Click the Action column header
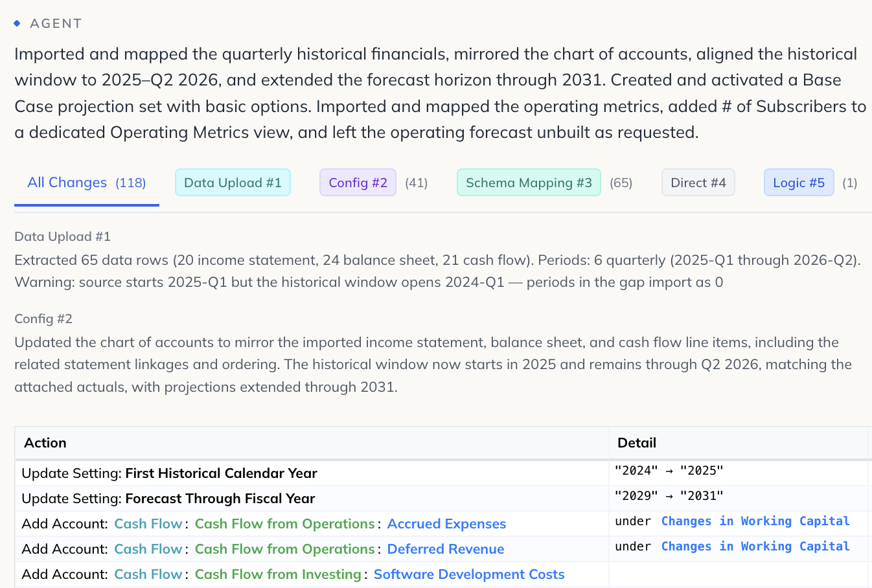 pyautogui.click(x=45, y=443)
